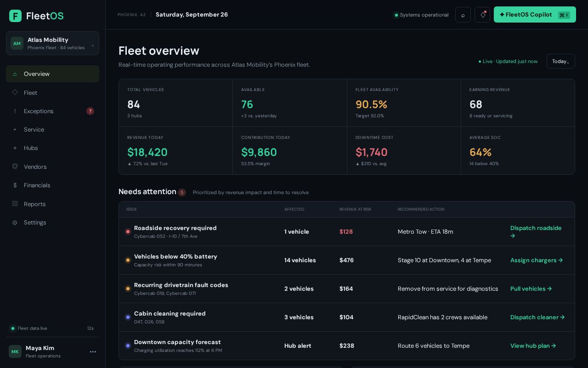Click View hub plan link

pos(533,346)
